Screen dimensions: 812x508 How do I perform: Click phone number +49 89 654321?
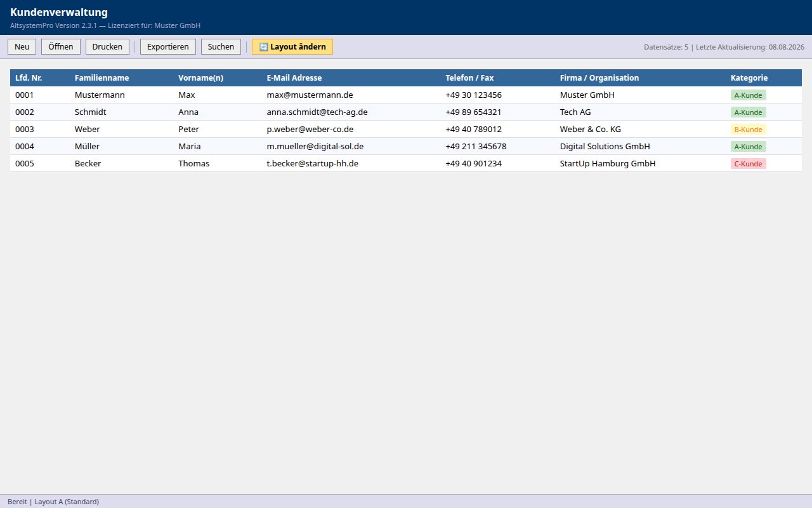click(x=473, y=112)
